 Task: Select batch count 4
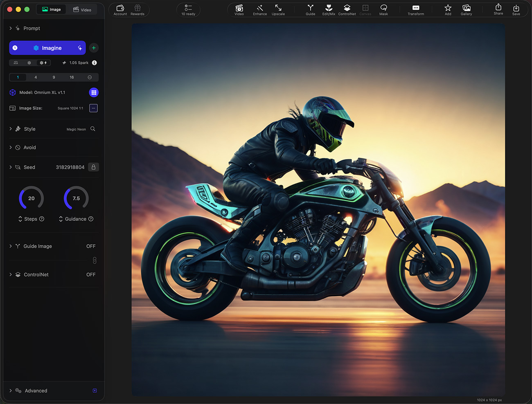coord(36,77)
